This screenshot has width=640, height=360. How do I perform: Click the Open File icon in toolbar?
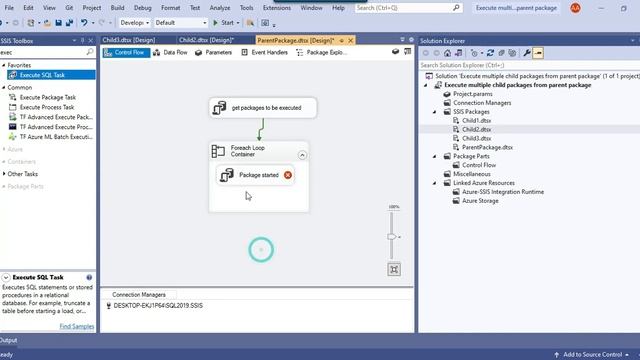click(x=47, y=23)
